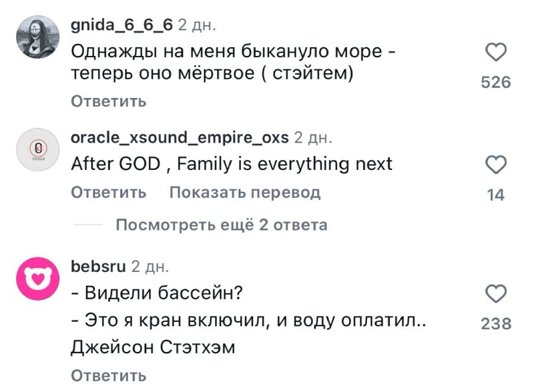Like gnida_6_6_6's comment with the heart icon

click(495, 51)
